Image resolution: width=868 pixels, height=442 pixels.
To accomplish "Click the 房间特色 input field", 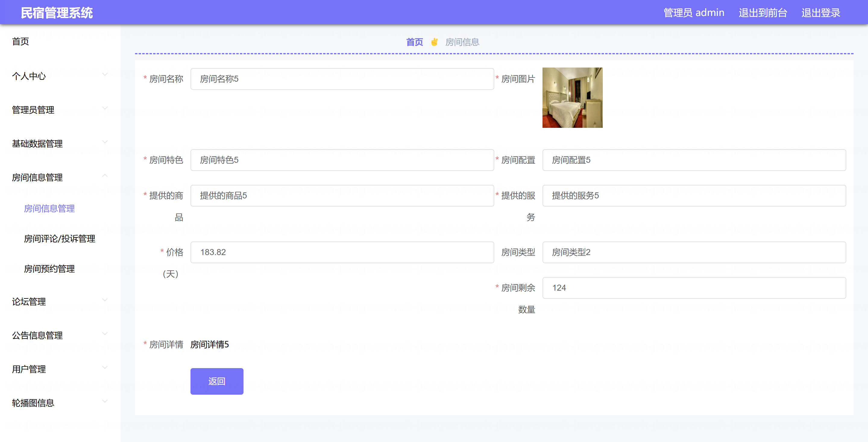I will point(342,160).
